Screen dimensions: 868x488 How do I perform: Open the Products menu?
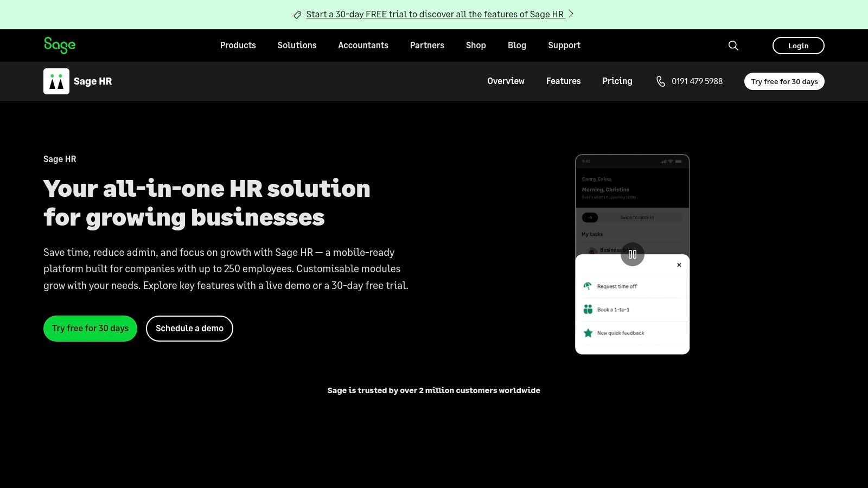(238, 46)
